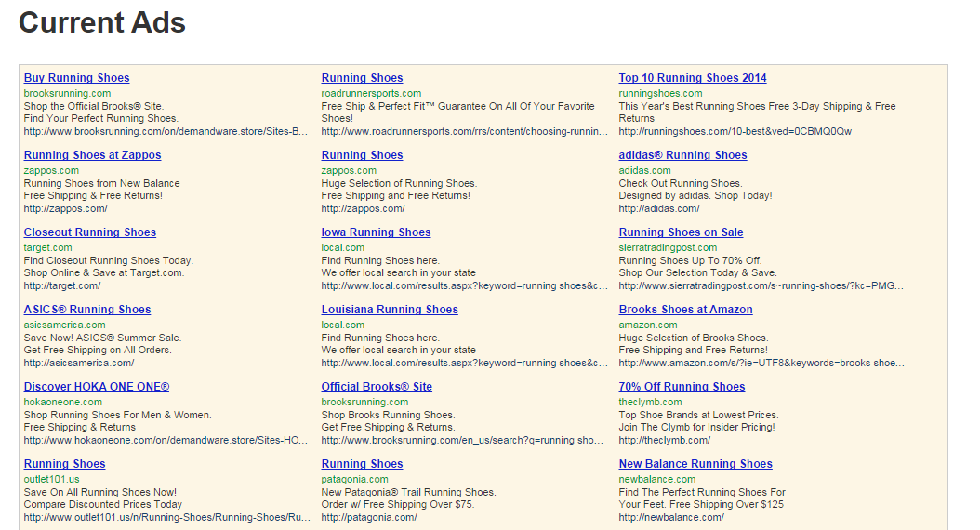Open the Closeout Running Shoes ad from Target
The height and width of the screenshot is (530, 980).
[90, 232]
